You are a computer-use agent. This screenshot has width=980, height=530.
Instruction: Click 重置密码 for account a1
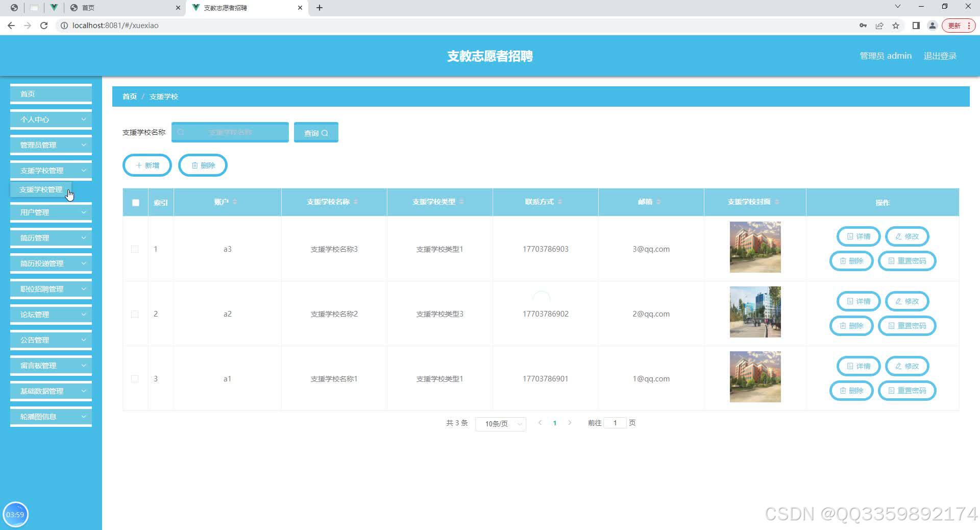[x=907, y=391]
